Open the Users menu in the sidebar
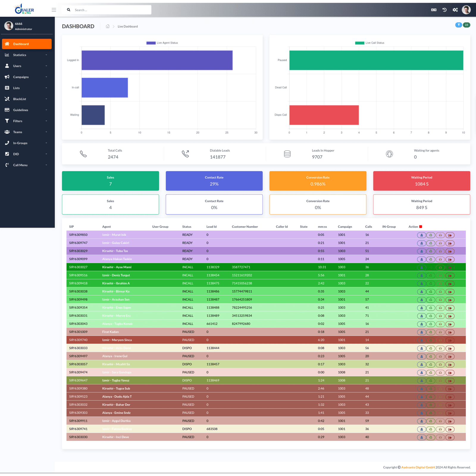The height and width of the screenshot is (476, 476). point(17,66)
